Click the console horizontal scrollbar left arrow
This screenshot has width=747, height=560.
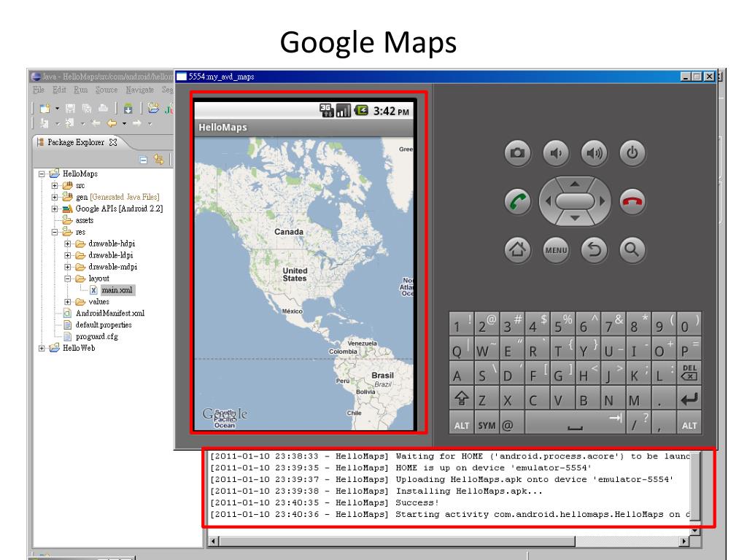[214, 541]
